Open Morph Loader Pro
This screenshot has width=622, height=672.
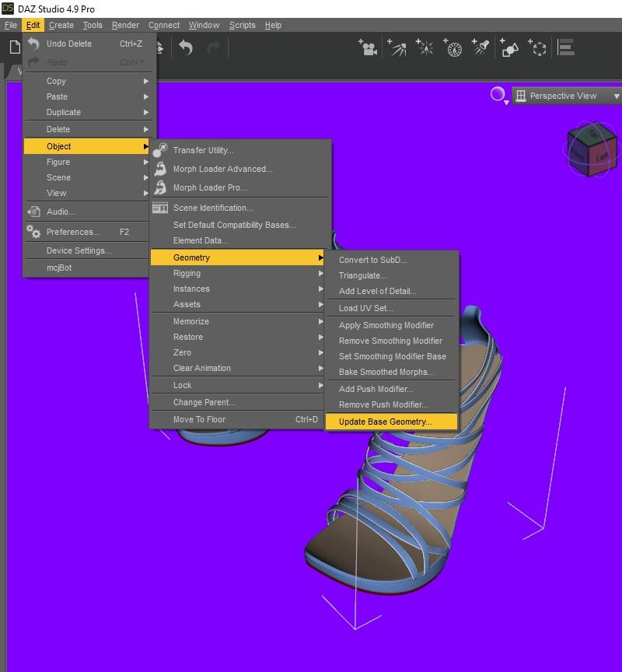click(x=239, y=187)
